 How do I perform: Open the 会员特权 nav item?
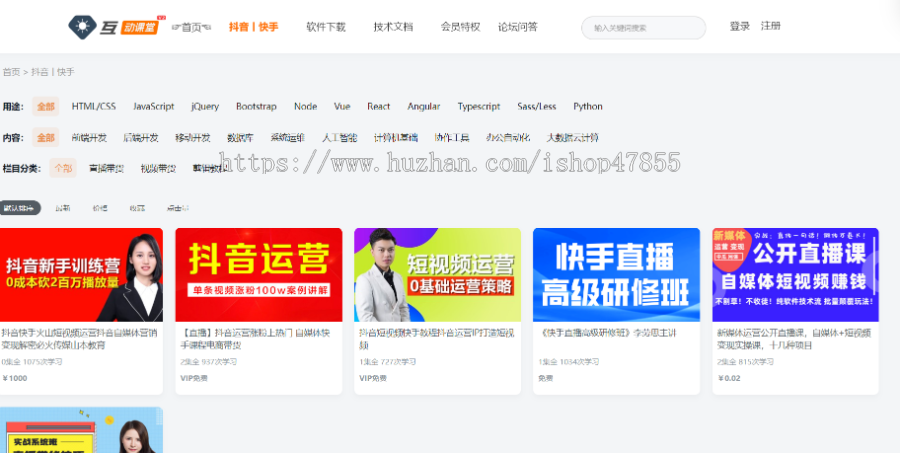(x=460, y=27)
